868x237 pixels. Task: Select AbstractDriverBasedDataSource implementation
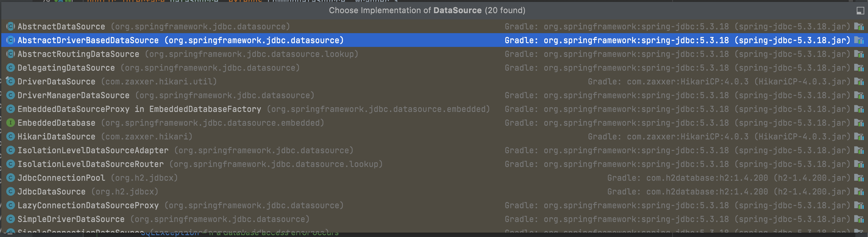(88, 40)
